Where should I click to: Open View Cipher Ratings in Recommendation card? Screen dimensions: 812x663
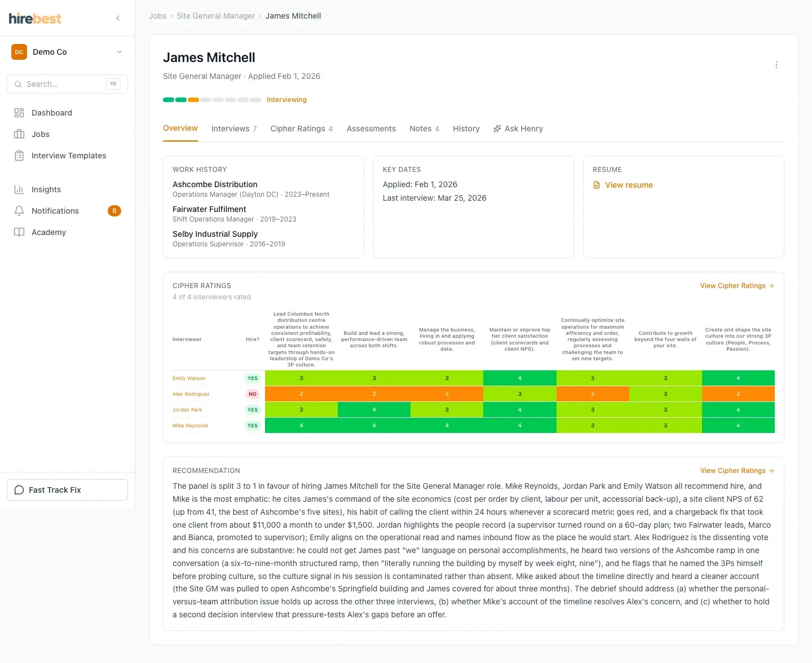pos(737,471)
